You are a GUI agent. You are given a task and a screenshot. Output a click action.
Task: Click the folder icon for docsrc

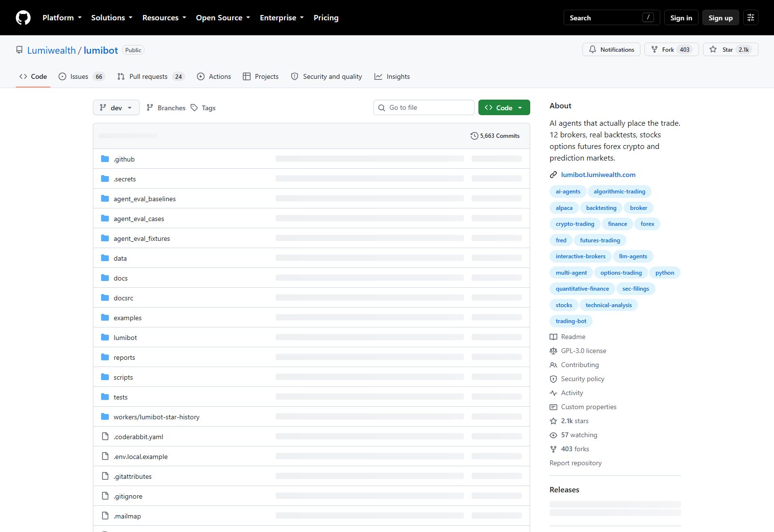coord(105,298)
